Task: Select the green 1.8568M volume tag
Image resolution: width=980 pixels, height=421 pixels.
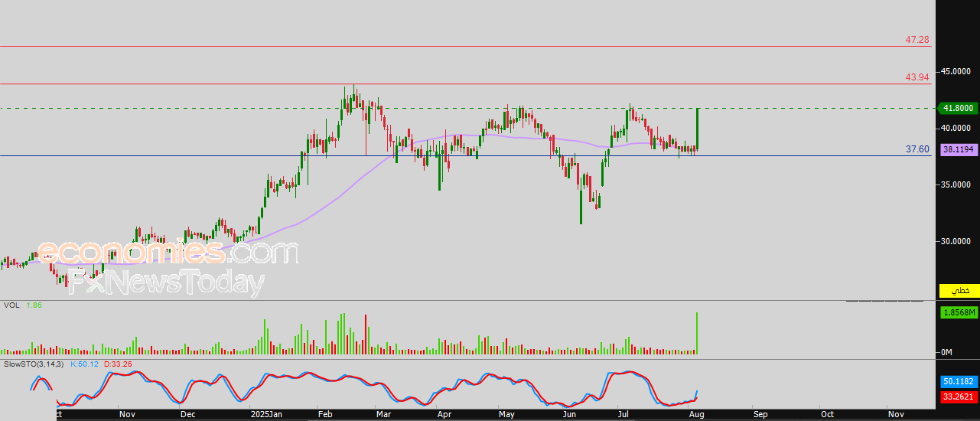Action: click(958, 313)
